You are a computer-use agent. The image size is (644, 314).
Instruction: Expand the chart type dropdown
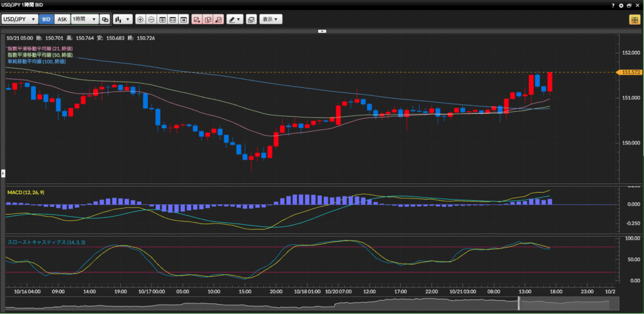tap(122, 19)
